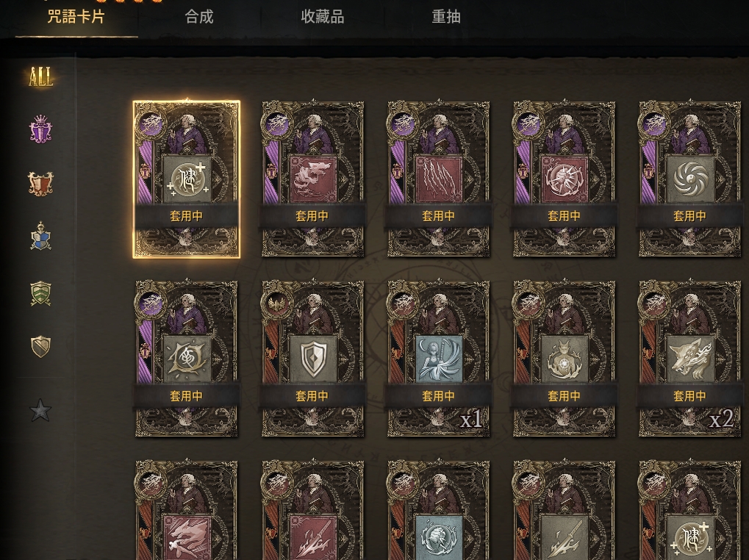The image size is (749, 560).
Task: Filter cards by green chevron shield
Action: 40,292
